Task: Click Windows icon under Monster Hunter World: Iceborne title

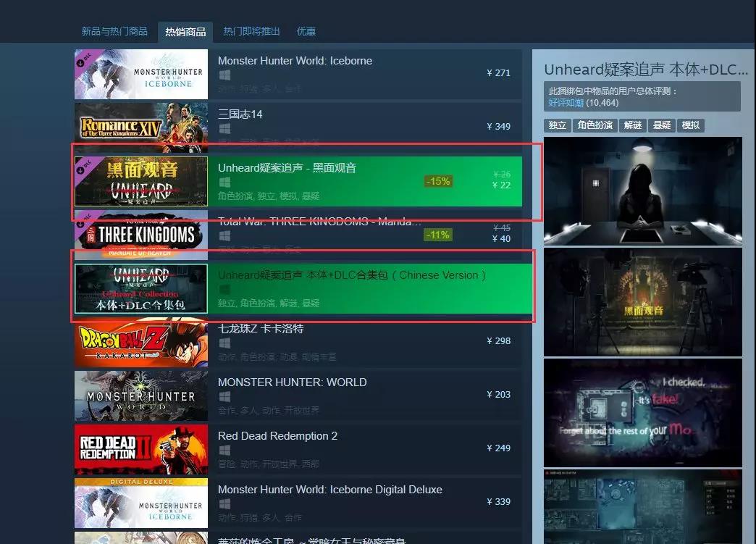Action: [224, 75]
